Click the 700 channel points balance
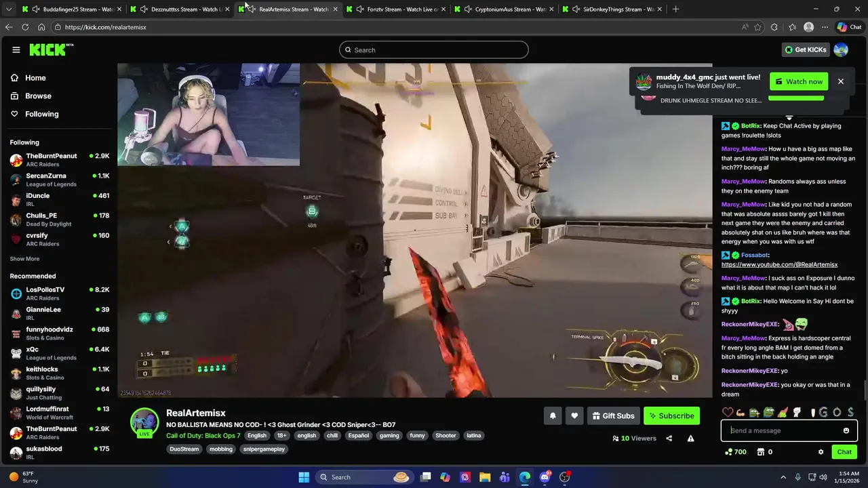Image resolution: width=868 pixels, height=488 pixels. (x=735, y=452)
